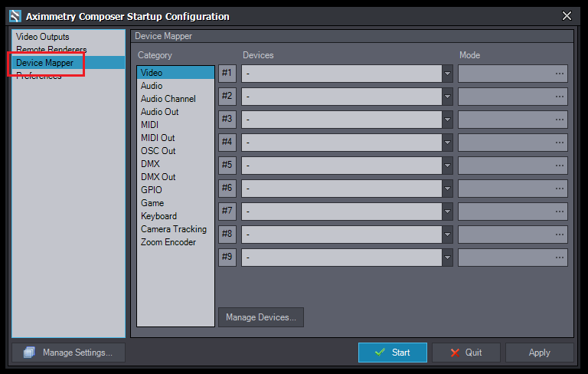Click the green checkmark Start button
Screen dimensions: 588x374
[x=392, y=353]
